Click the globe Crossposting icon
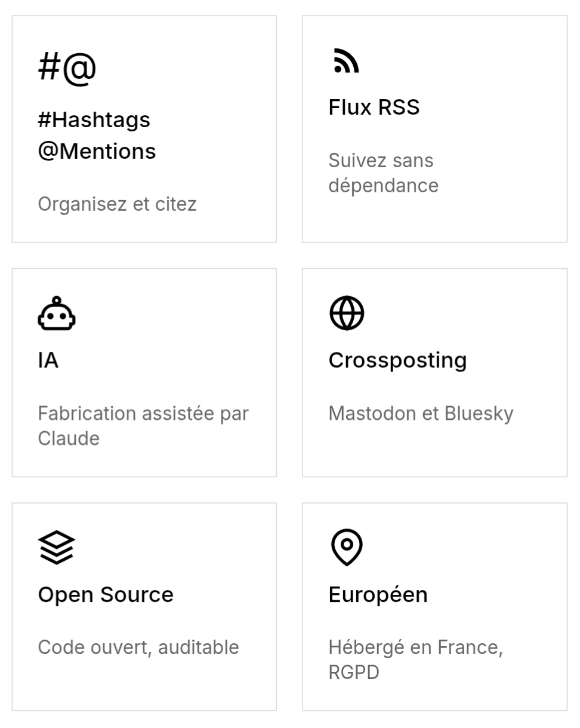The image size is (580, 728). [347, 313]
